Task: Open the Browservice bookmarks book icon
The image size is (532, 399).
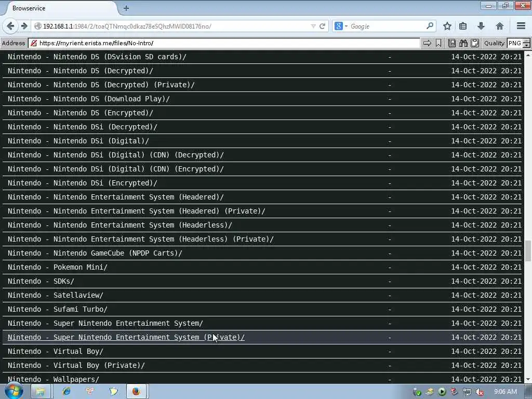Action: (x=452, y=43)
